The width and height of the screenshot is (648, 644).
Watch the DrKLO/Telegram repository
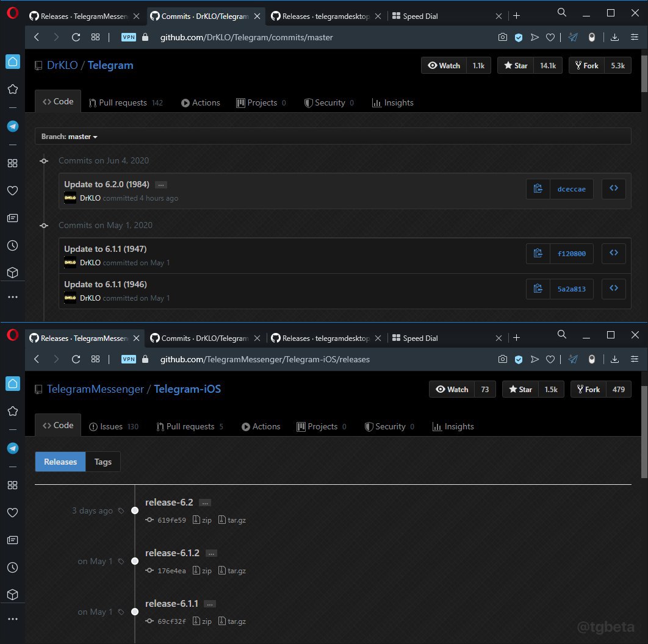pos(444,65)
